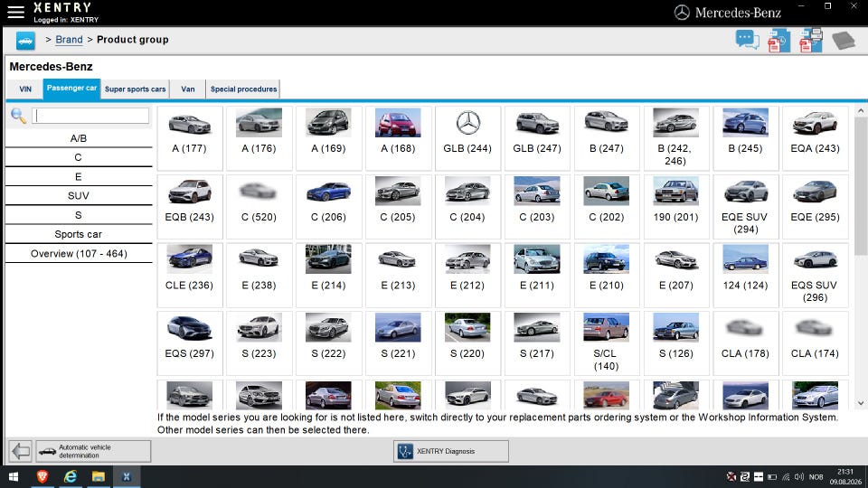The width and height of the screenshot is (868, 488).
Task: Click the back arrow button at bottom left
Action: 21,451
